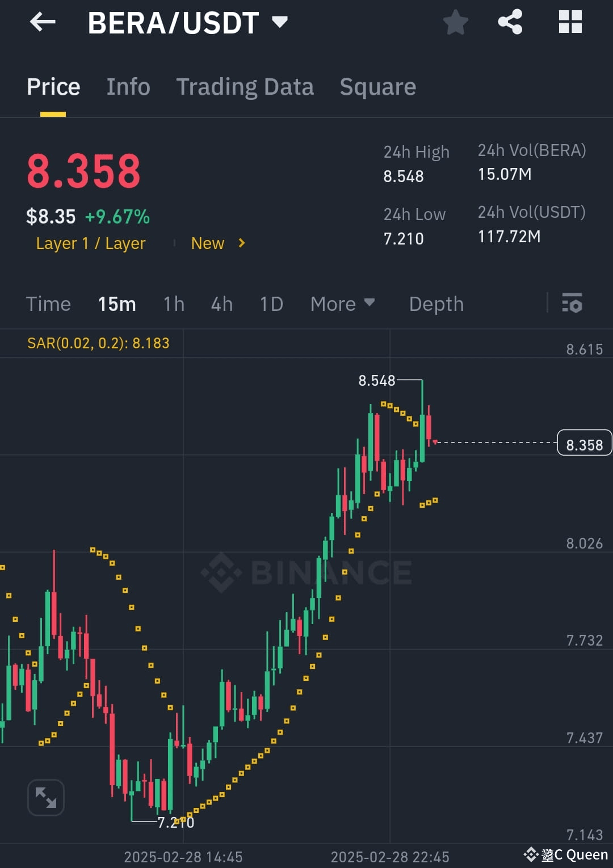Switch to the Info tab
The height and width of the screenshot is (868, 613).
click(128, 87)
